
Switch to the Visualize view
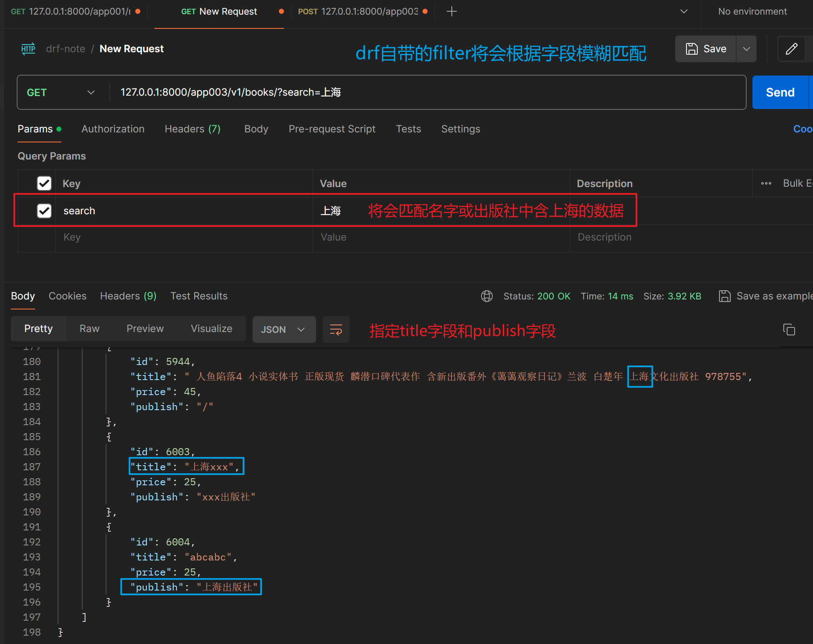(211, 329)
